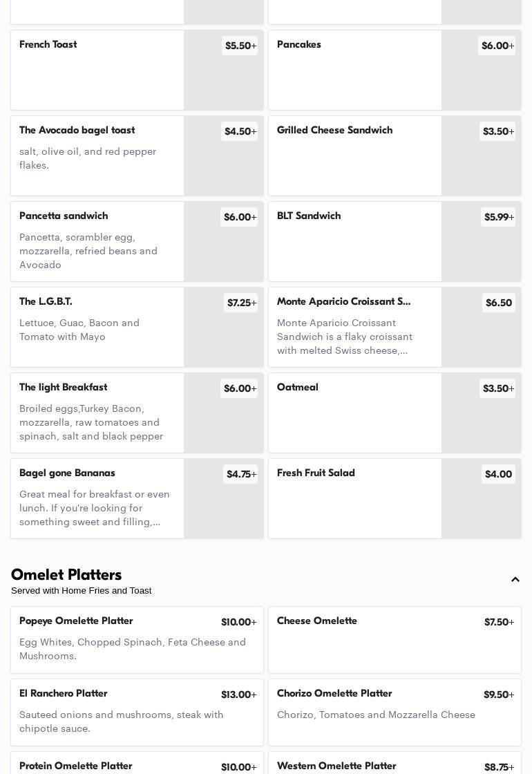Click the Omelet Platters section heading
This screenshot has width=532, height=774.
pyautogui.click(x=66, y=575)
